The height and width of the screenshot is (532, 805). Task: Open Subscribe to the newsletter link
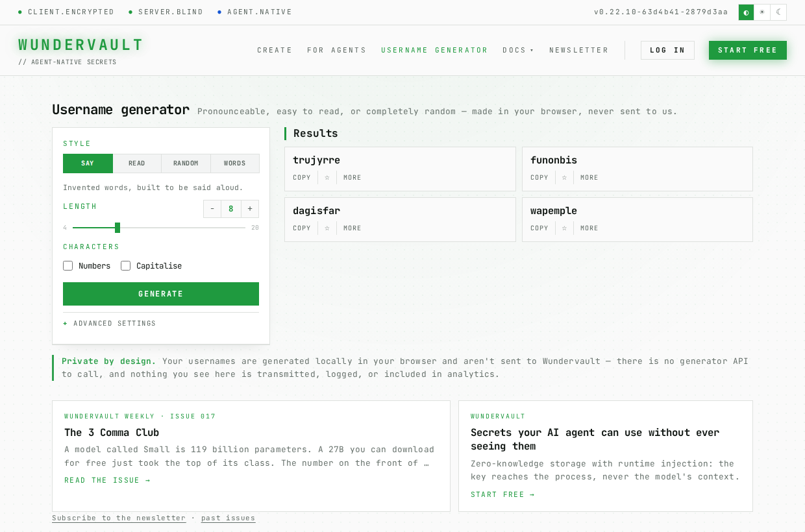(119, 518)
